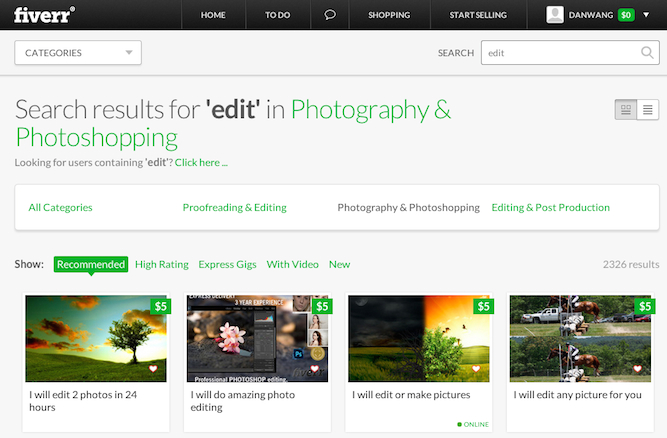667x438 pixels.
Task: Open the SHOPPING menu item
Action: (389, 15)
